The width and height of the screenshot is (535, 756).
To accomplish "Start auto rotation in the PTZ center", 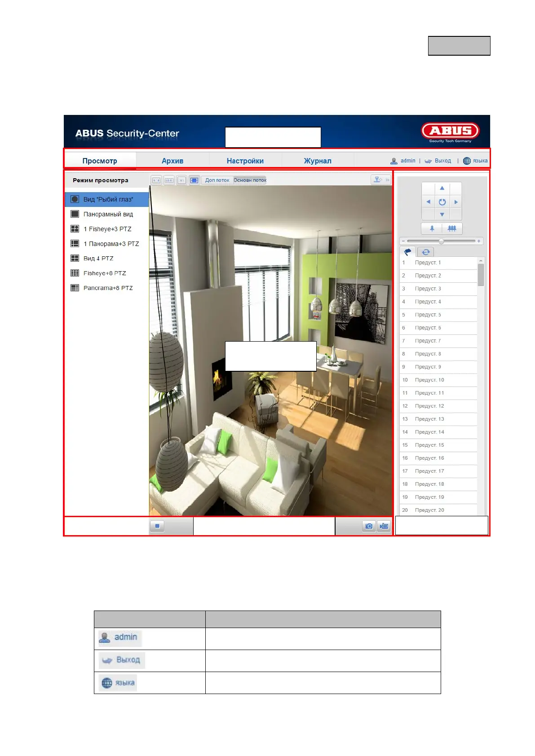I will (x=442, y=202).
